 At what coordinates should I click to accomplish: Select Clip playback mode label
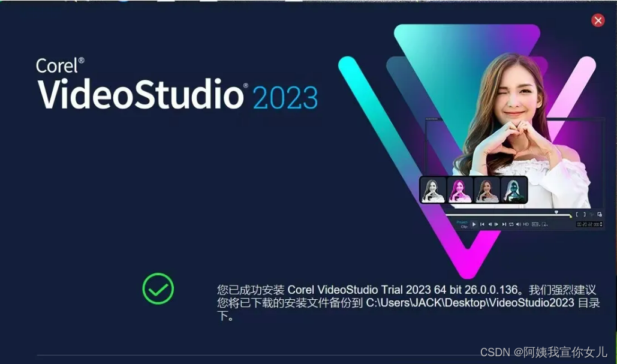point(464,227)
